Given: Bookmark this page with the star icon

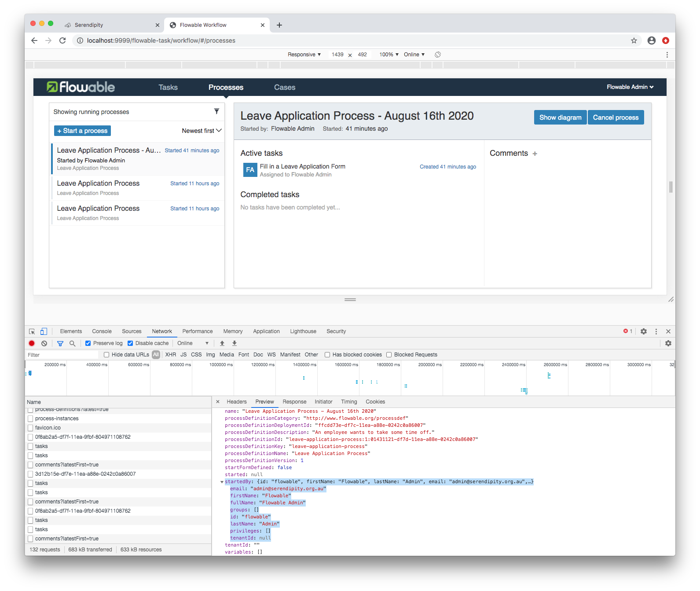Looking at the screenshot, I should (634, 40).
